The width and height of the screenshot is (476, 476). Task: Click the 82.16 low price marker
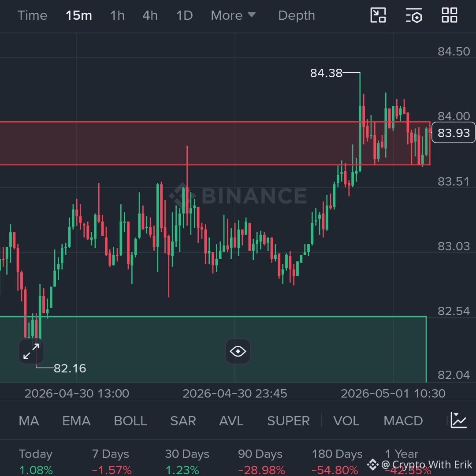tap(70, 368)
